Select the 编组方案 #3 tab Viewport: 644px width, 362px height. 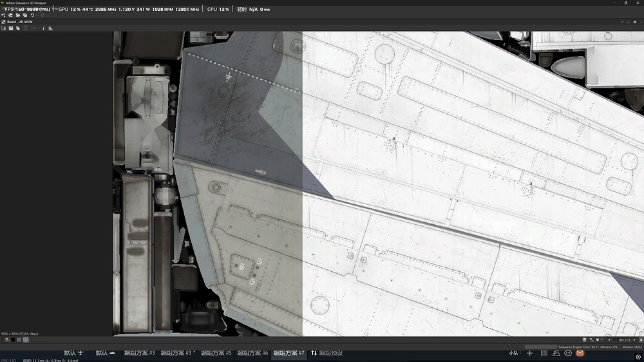coord(139,353)
